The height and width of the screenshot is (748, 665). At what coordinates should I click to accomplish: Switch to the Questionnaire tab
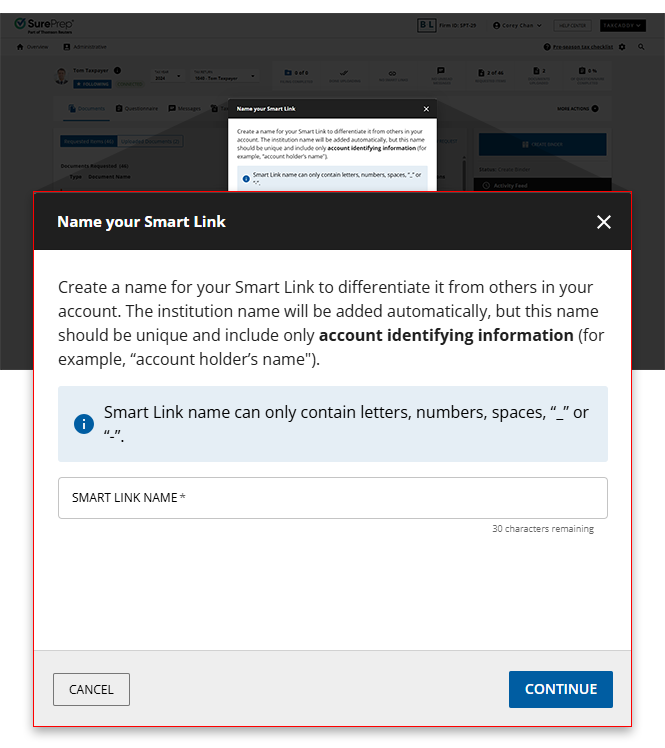coord(137,109)
